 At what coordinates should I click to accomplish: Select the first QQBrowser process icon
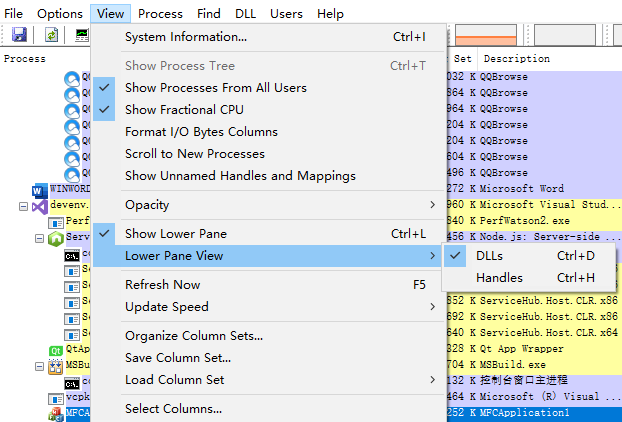[x=72, y=79]
